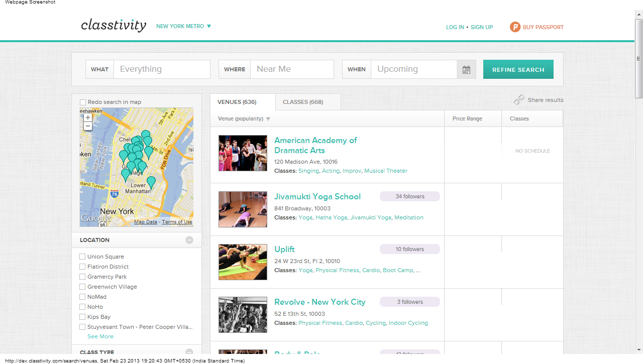Zoom out on the map
The width and height of the screenshot is (643, 364).
click(88, 126)
